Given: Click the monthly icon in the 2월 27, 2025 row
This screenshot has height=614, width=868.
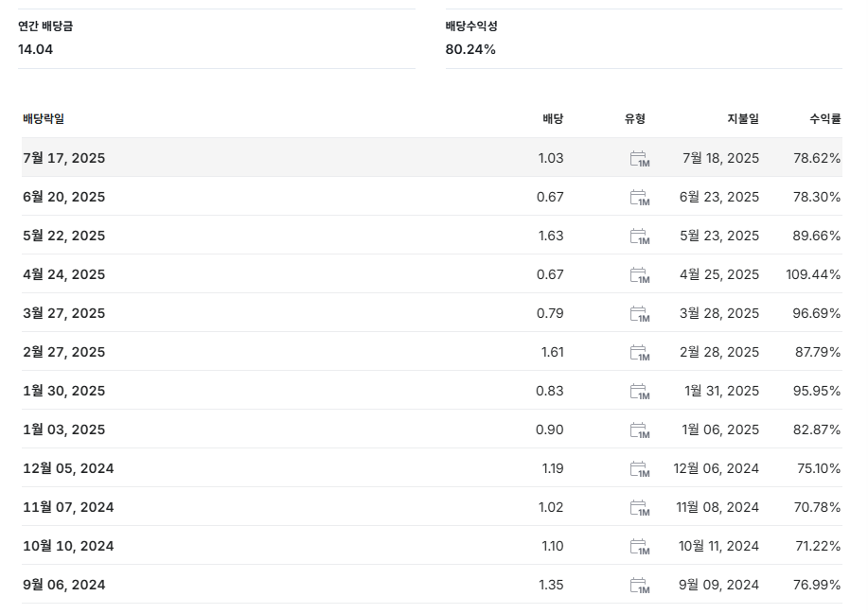Looking at the screenshot, I should [x=640, y=352].
